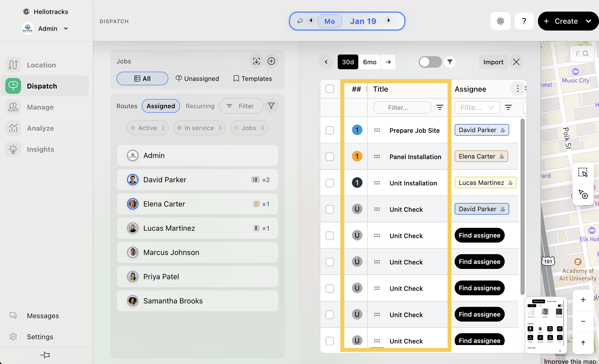599x364 pixels.
Task: Tick the select-all checkbox in table header
Action: 330,89
